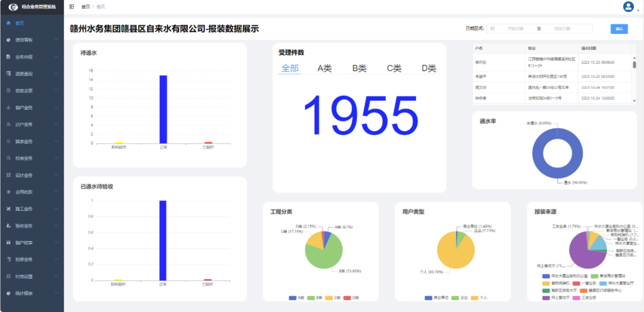Click the home icon beside 首页 in sidebar

[x=8, y=23]
